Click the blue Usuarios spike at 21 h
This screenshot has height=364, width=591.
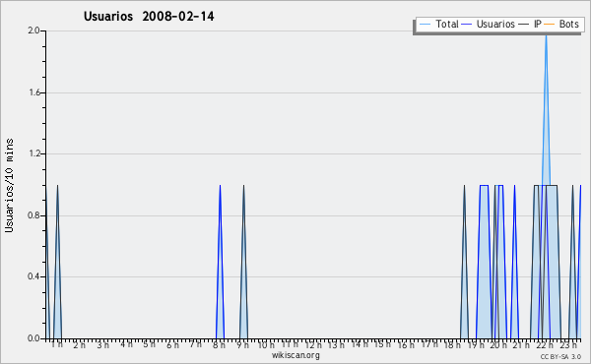click(x=514, y=262)
